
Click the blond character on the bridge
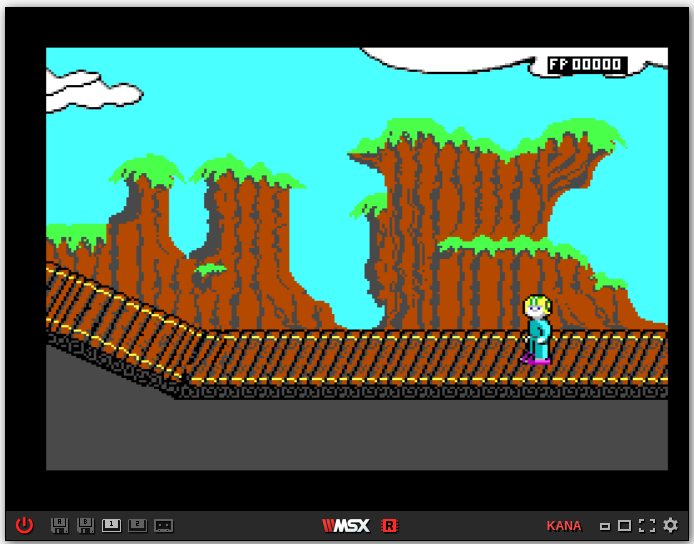click(x=537, y=329)
